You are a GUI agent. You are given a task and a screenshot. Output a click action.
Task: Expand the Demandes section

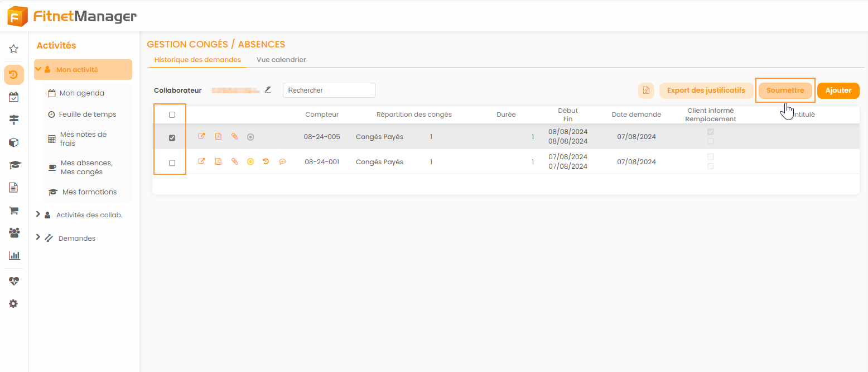[x=38, y=238]
